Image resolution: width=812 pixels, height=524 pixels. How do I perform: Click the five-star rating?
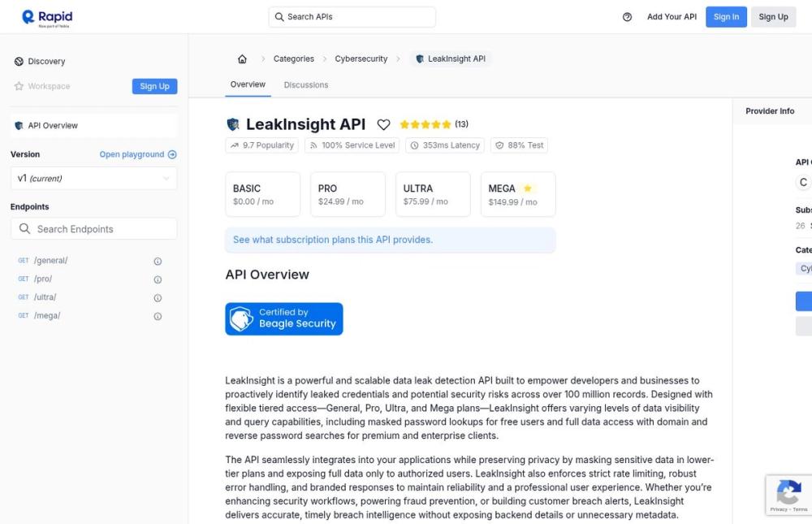pos(425,124)
